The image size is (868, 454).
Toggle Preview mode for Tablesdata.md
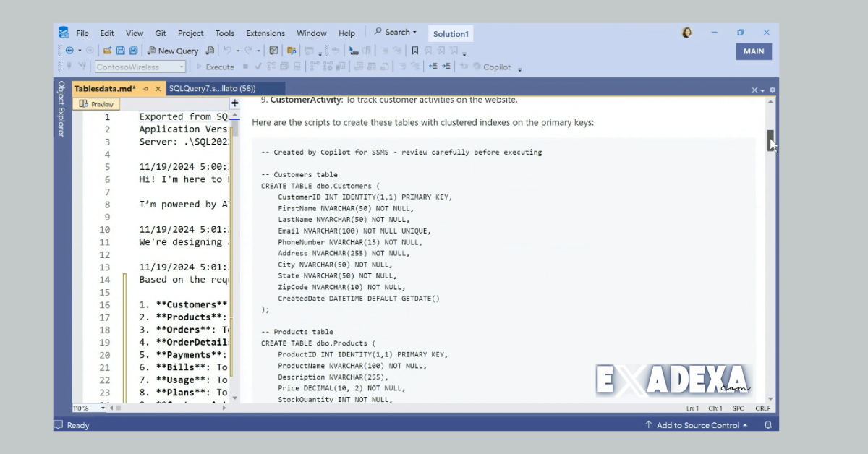click(95, 103)
